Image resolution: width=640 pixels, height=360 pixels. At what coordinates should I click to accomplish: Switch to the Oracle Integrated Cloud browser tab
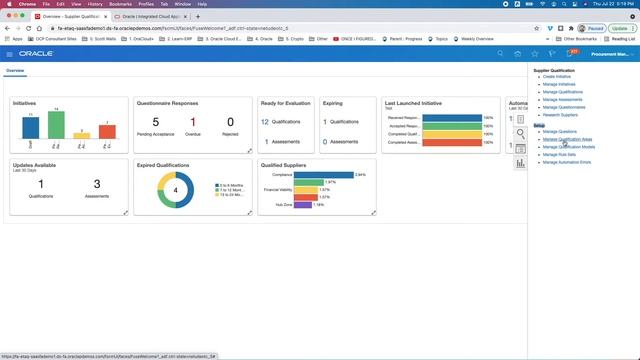tap(151, 17)
